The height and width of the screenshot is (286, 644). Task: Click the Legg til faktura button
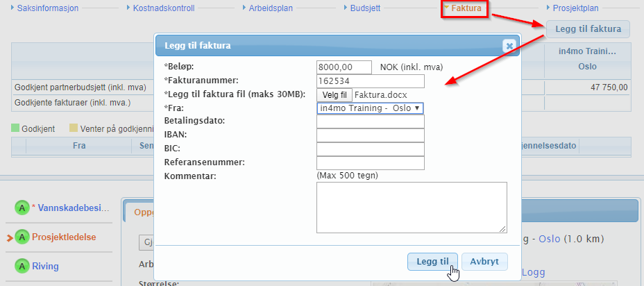coord(588,29)
